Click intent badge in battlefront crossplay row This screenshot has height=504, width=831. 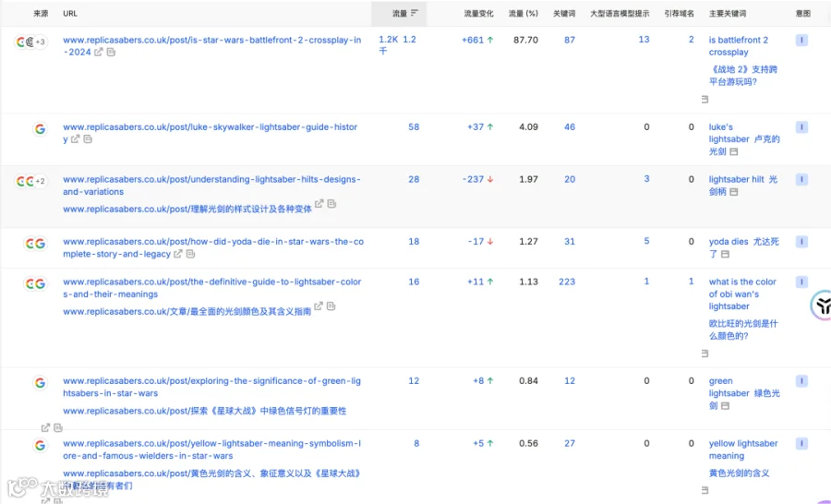tap(801, 40)
